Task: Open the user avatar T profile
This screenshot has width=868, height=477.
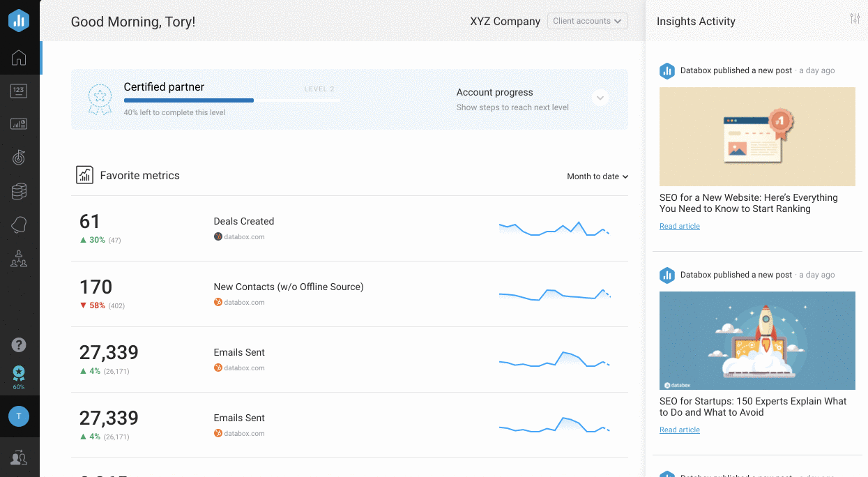Action: (x=19, y=416)
